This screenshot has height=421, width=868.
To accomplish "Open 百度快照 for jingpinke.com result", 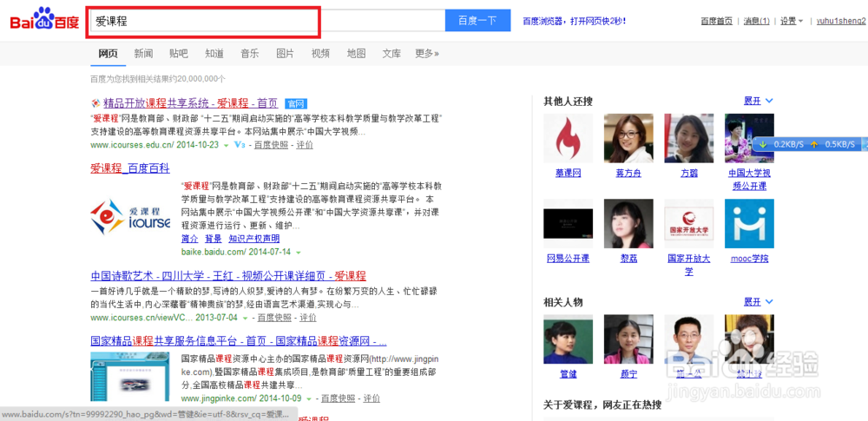I will point(339,398).
